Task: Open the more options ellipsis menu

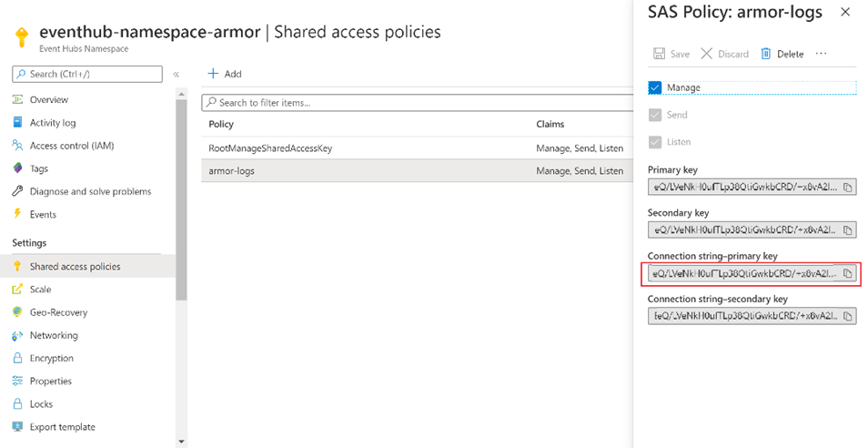Action: [x=822, y=54]
